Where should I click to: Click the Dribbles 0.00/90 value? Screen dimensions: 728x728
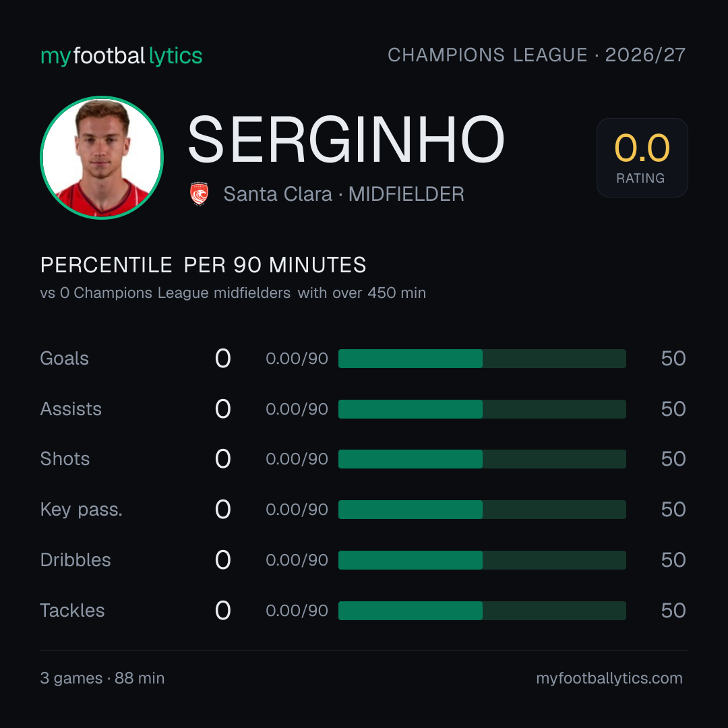tap(297, 560)
